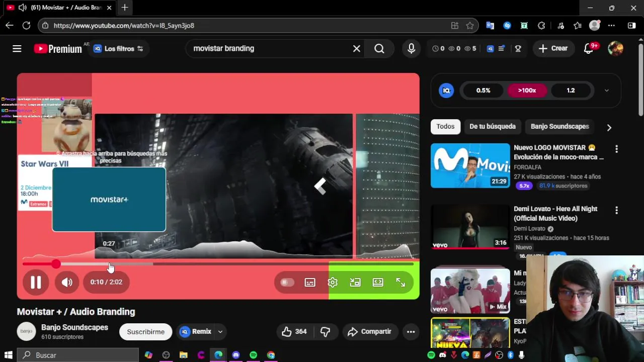Expand the vidIQ score panel chevron
Viewport: 644px width, 362px height.
pyautogui.click(x=607, y=90)
